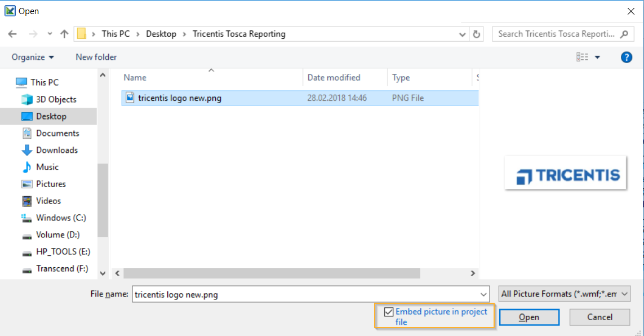Click the Cancel button

[599, 317]
